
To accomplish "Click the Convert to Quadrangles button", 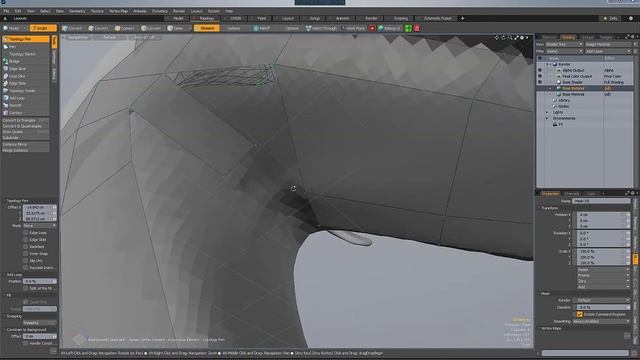I will pos(26,126).
